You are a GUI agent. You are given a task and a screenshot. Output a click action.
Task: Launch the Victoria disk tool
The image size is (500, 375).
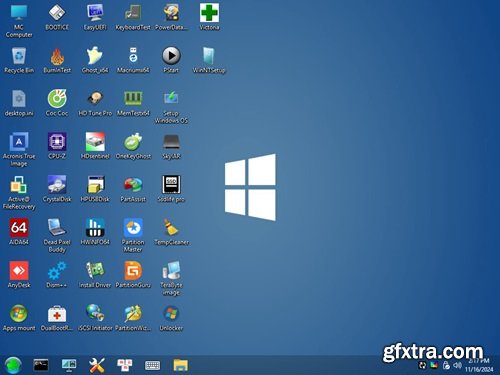(209, 17)
